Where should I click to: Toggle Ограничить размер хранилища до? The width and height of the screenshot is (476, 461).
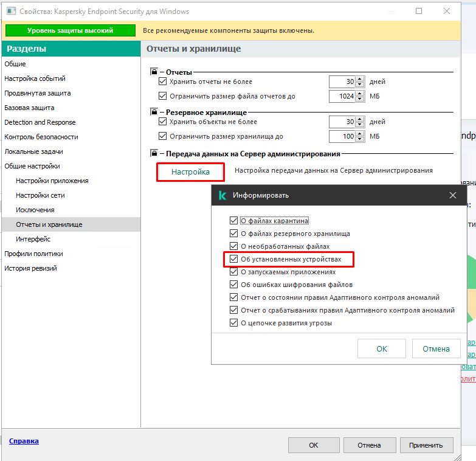click(163, 136)
